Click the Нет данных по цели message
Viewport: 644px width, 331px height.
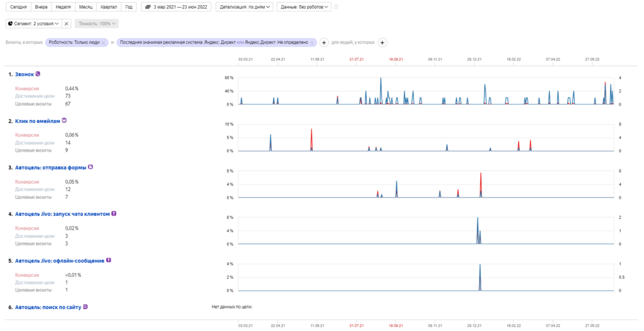pyautogui.click(x=232, y=306)
